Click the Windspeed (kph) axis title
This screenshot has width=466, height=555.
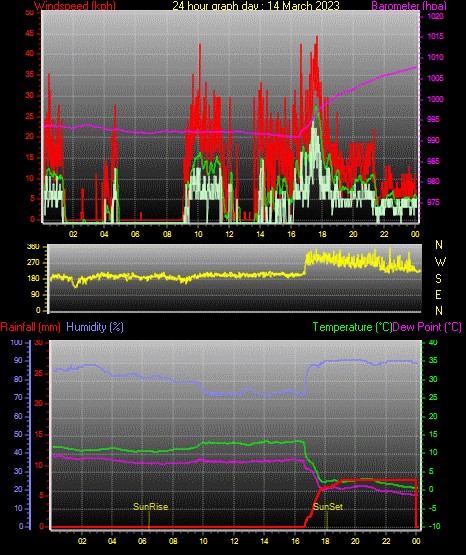(75, 6)
